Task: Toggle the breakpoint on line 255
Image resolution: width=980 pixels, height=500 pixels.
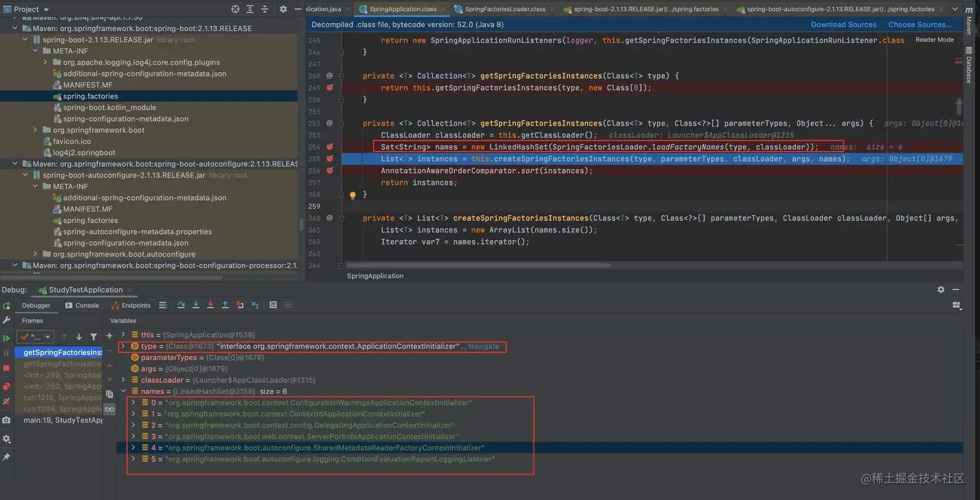Action: pos(330,159)
